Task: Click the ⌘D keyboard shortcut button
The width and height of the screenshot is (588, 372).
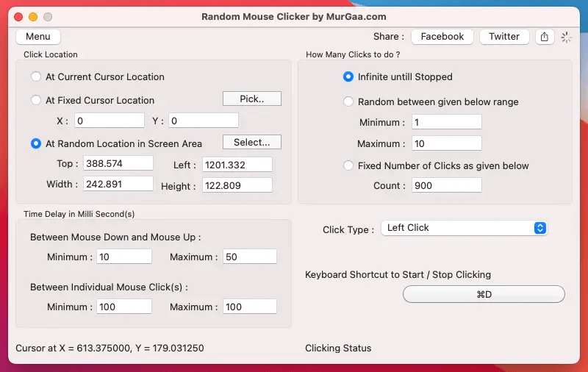Action: [484, 294]
